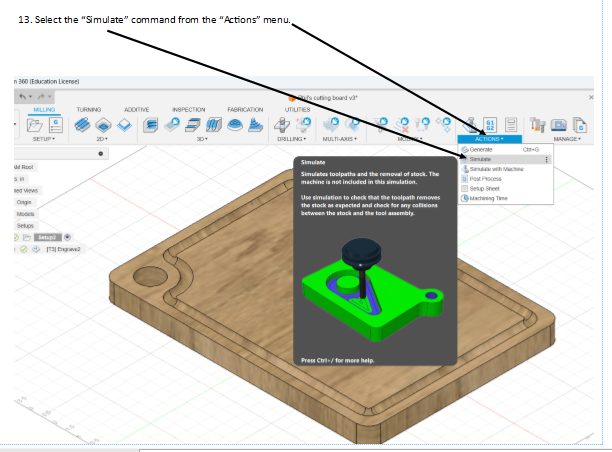
Task: Open the 2D panel dropdown
Action: coord(102,139)
